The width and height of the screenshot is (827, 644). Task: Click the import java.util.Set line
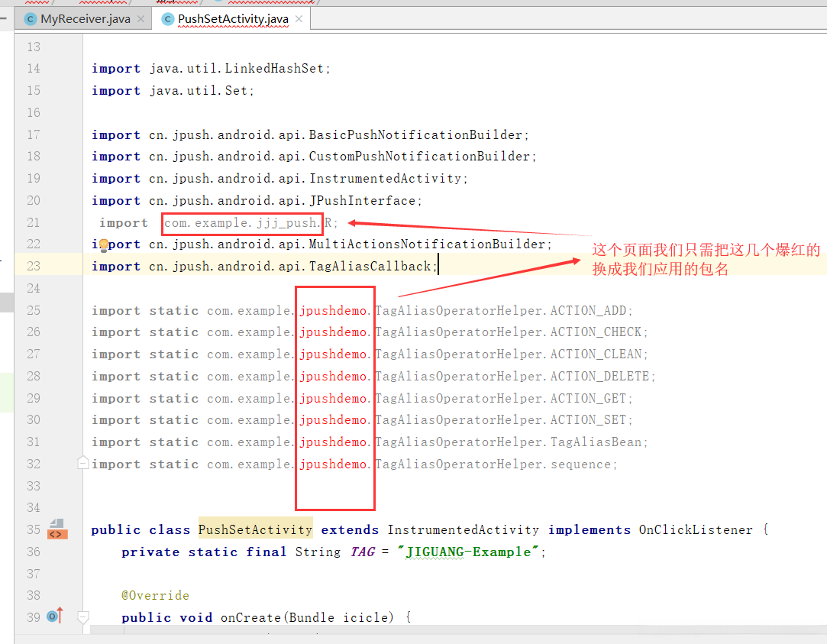173,91
